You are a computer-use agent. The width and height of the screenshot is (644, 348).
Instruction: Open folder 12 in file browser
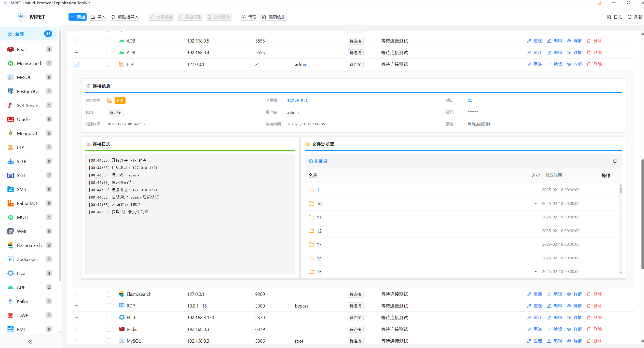[319, 231]
